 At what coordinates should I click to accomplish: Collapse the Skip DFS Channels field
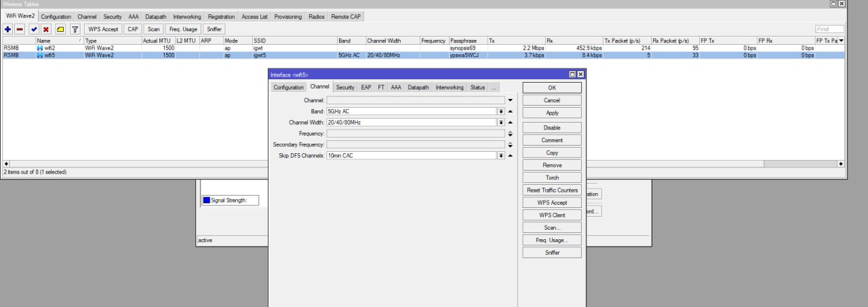(x=510, y=155)
